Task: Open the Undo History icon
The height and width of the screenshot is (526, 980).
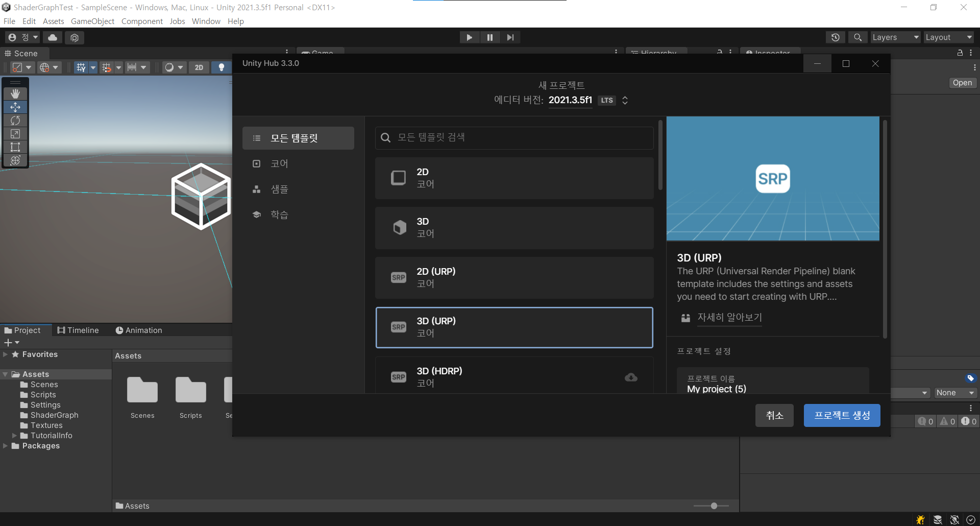Action: pyautogui.click(x=836, y=37)
